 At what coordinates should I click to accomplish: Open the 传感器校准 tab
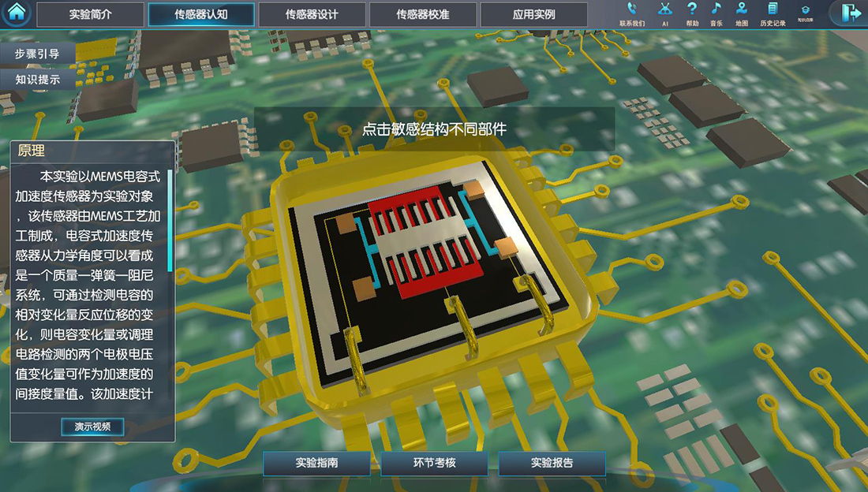pyautogui.click(x=423, y=14)
